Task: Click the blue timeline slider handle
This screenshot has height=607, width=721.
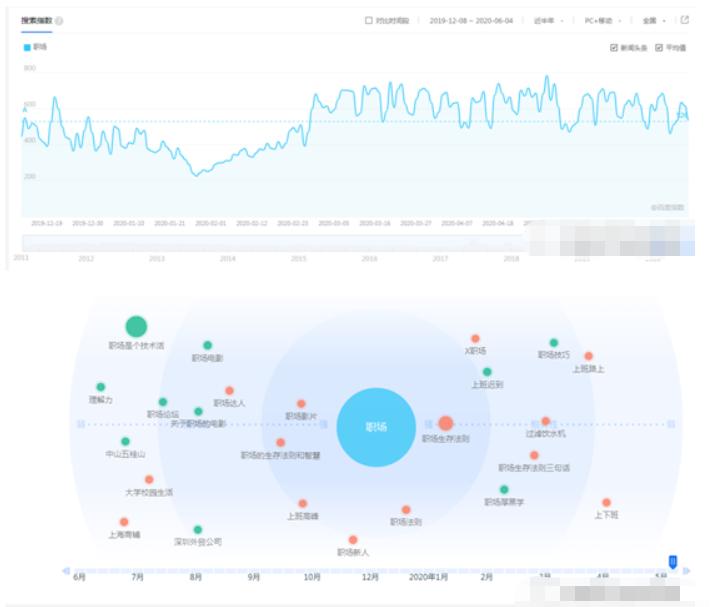Action: tap(673, 561)
